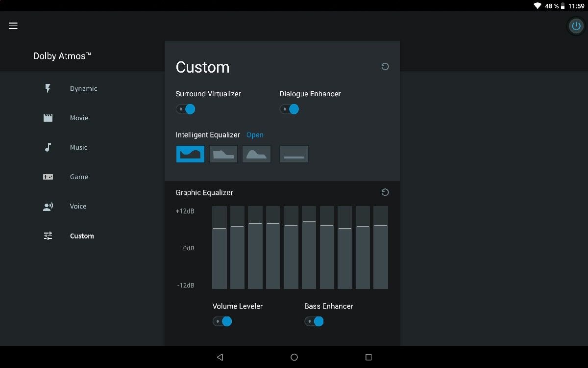Click the Graphic Equalizer label
Screen dimensions: 588x368
click(204, 193)
